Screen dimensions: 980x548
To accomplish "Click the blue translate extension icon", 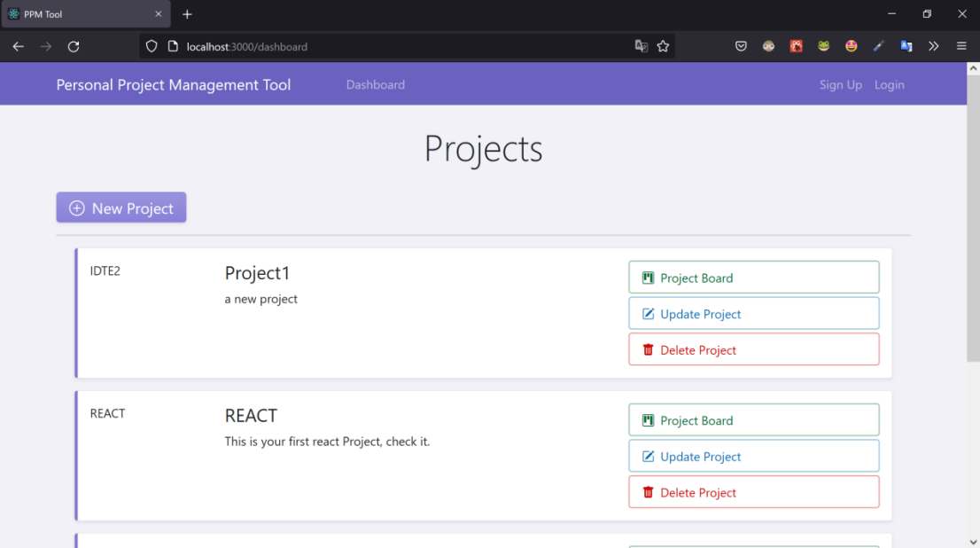I will (x=906, y=46).
